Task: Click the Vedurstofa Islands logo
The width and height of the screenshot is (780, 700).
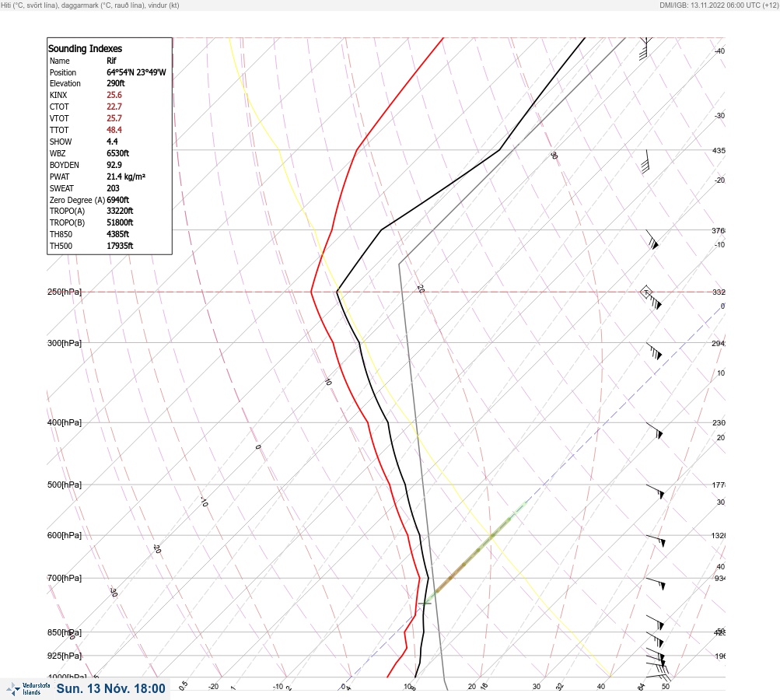Action: pos(28,688)
